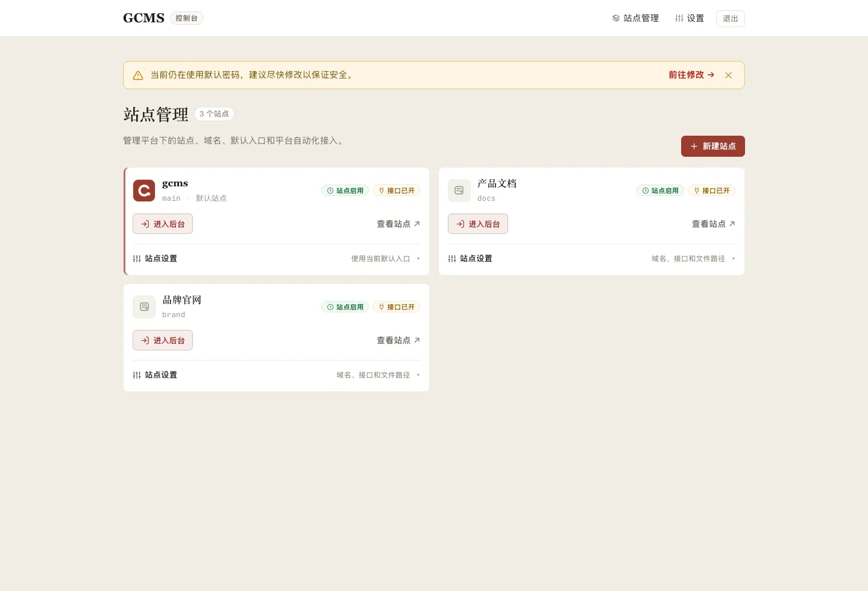This screenshot has width=868, height=591.
Task: Click the 产品文档 site placeholder icon
Action: pyautogui.click(x=459, y=191)
